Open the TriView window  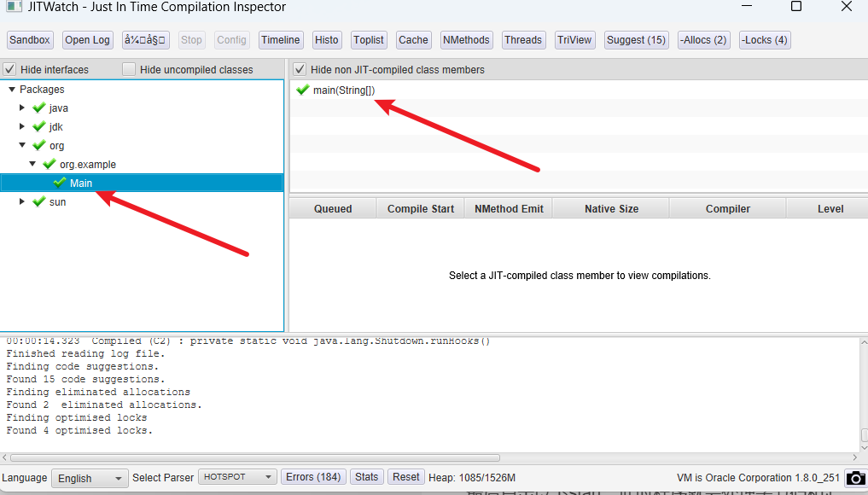[574, 40]
